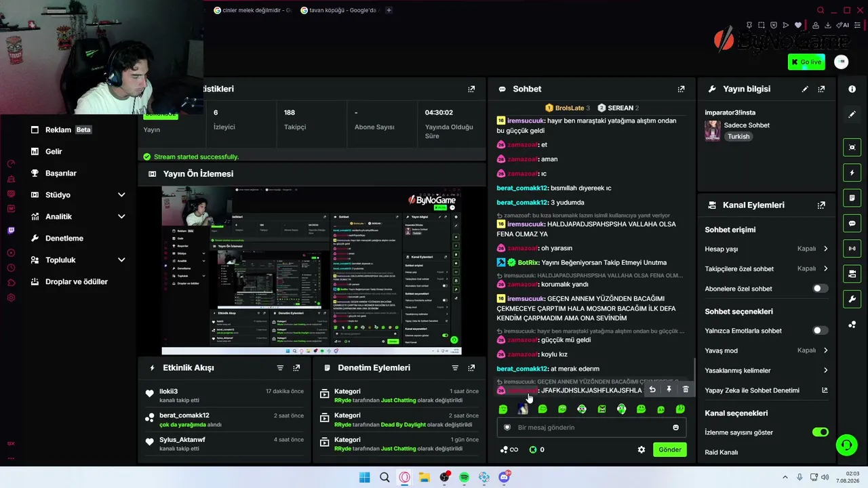Click the Turkish language tag
The height and width of the screenshot is (488, 868).
[x=738, y=136]
